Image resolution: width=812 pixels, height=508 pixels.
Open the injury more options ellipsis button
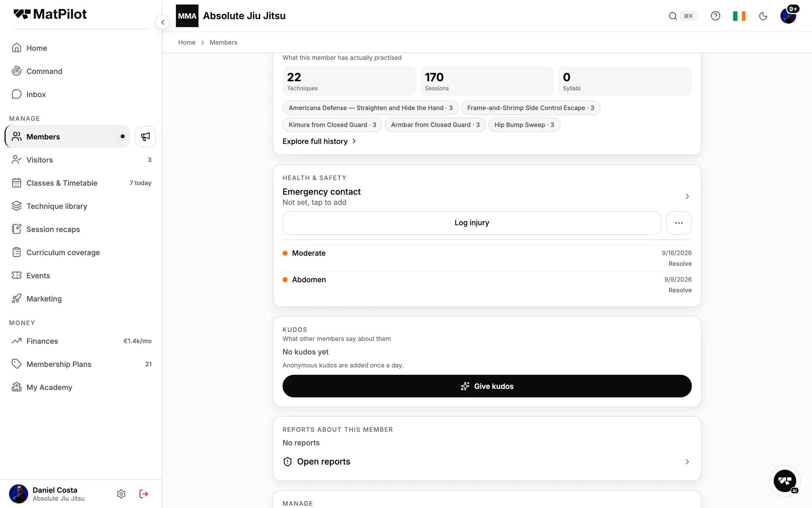point(679,223)
